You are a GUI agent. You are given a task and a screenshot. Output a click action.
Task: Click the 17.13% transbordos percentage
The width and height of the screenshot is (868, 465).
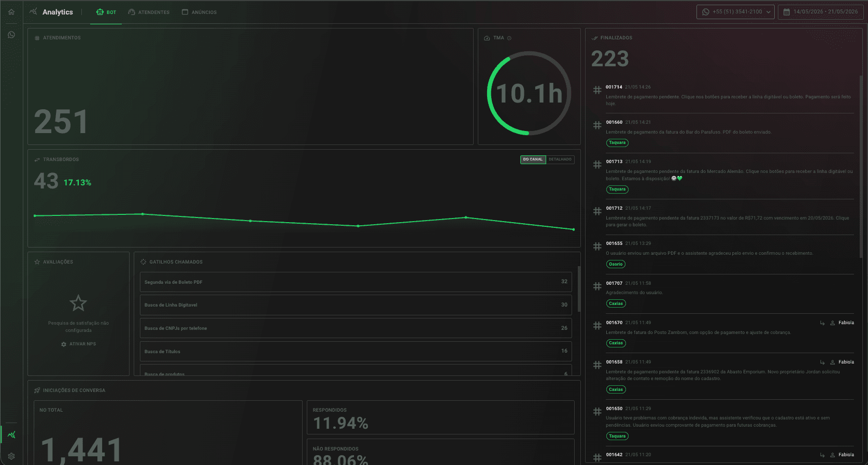click(77, 183)
